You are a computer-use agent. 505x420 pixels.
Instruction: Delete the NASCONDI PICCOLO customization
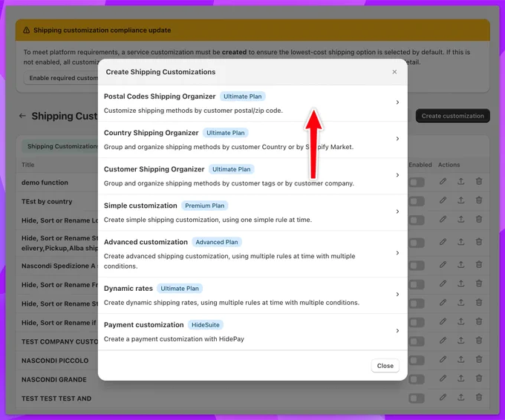pos(479,359)
